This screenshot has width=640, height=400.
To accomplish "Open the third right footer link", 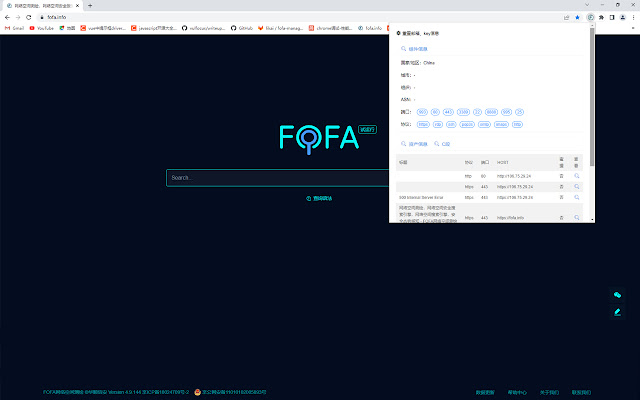I will point(549,393).
